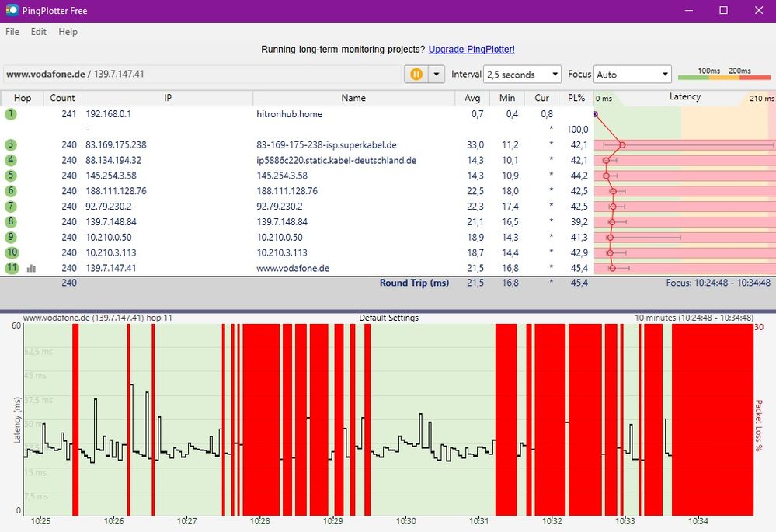The width and height of the screenshot is (776, 532).
Task: Open the Help menu
Action: 68,32
